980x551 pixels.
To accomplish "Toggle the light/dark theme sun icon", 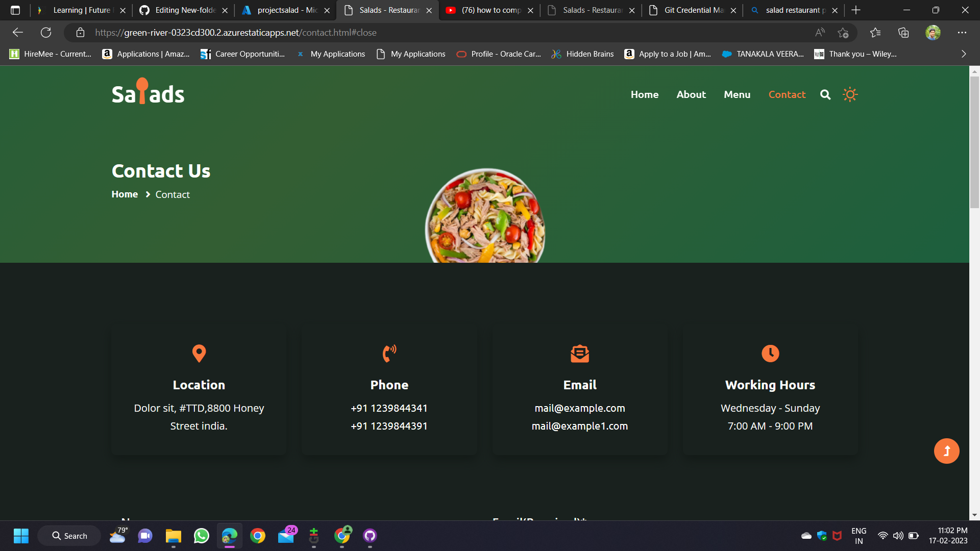I will click(x=850, y=94).
